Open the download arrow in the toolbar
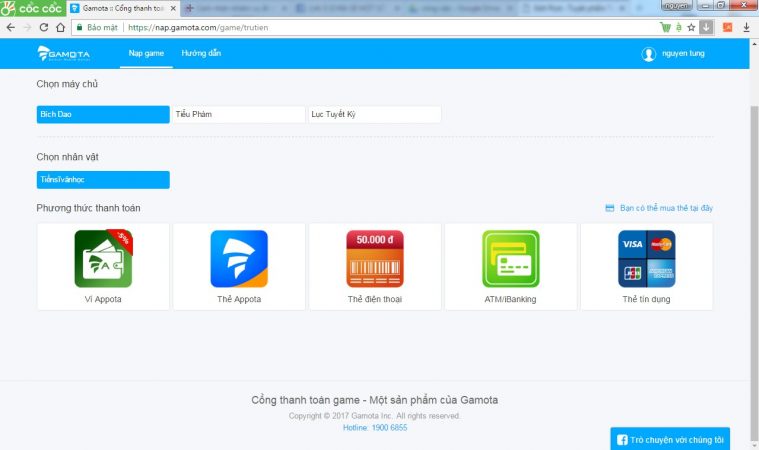The height and width of the screenshot is (450, 759). (x=706, y=28)
